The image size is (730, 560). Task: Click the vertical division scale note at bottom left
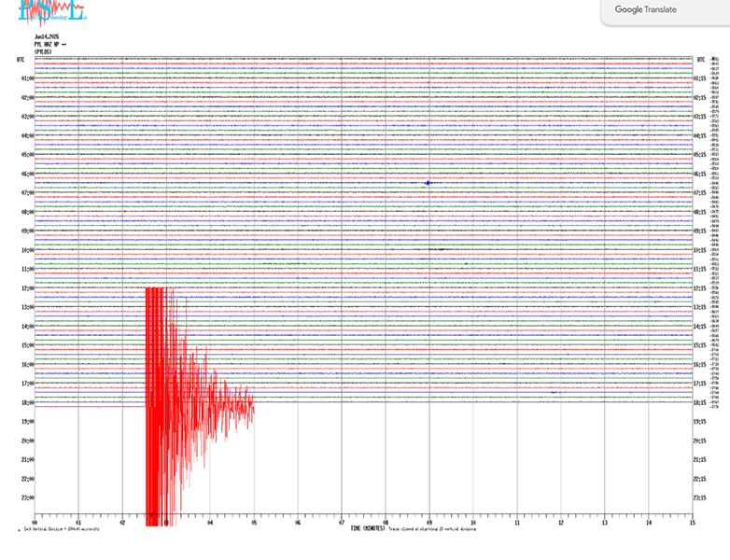pyautogui.click(x=62, y=529)
